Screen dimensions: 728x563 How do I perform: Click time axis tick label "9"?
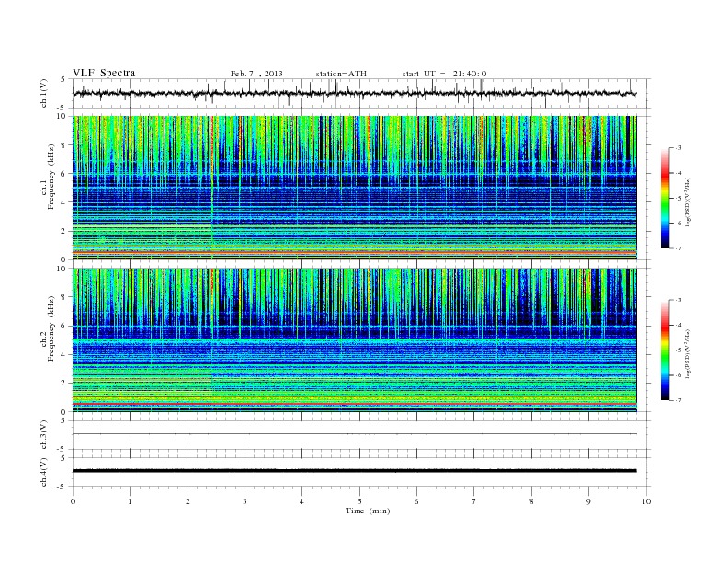(588, 501)
